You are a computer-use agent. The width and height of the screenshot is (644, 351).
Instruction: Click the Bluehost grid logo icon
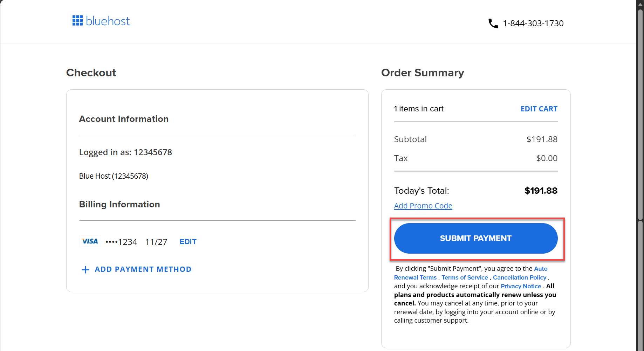point(77,20)
